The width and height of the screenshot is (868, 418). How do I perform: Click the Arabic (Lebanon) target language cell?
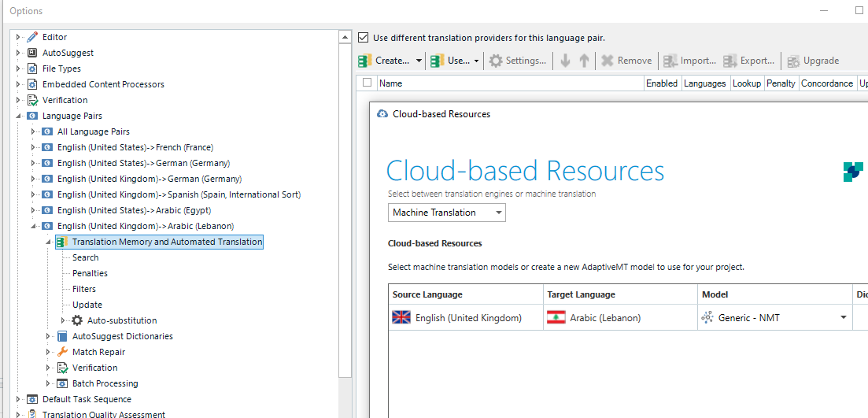click(621, 318)
